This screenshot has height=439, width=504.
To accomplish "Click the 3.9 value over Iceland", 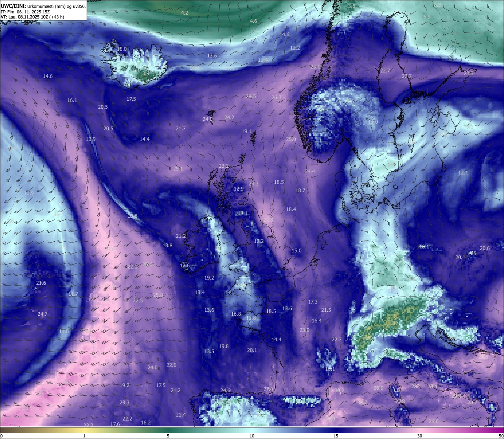I will coord(146,74).
